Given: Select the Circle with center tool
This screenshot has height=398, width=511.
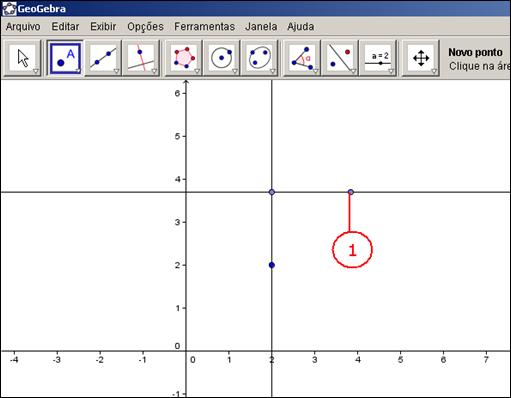Looking at the screenshot, I should [222, 58].
